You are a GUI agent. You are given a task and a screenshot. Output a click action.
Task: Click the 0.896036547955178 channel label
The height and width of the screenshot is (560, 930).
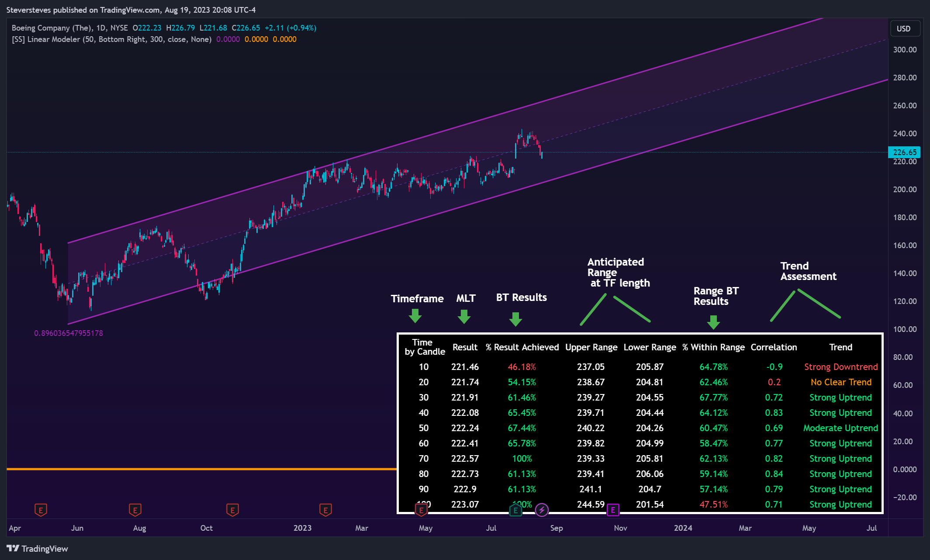(69, 333)
